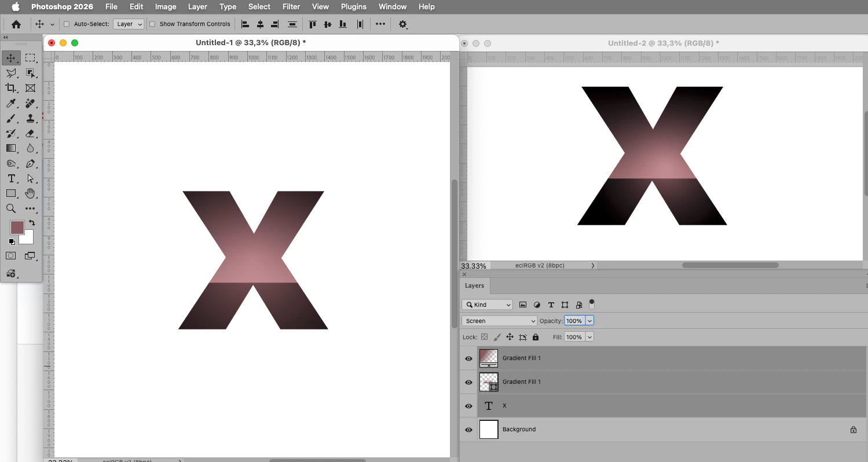Toggle Quick Mask mode
This screenshot has height=462, width=868.
[11, 255]
